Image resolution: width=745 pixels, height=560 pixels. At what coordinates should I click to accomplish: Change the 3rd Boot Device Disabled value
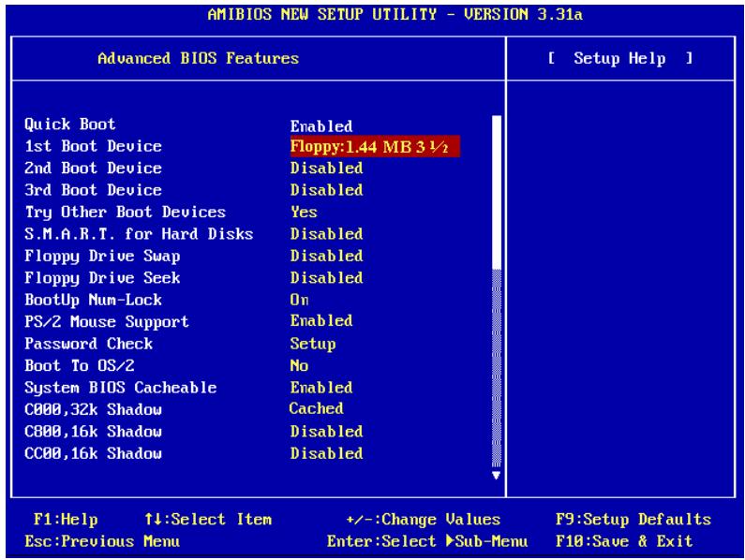click(326, 189)
